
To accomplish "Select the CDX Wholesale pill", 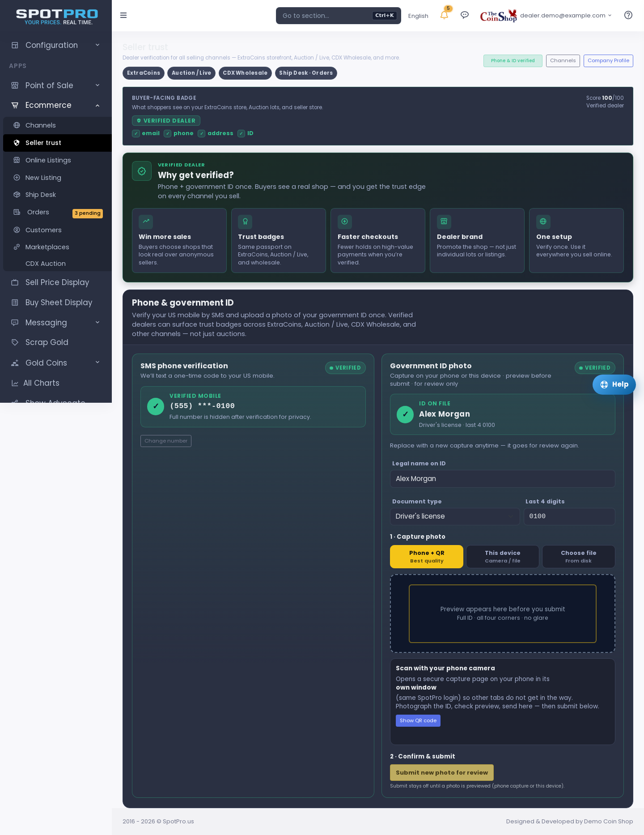I will tap(245, 73).
